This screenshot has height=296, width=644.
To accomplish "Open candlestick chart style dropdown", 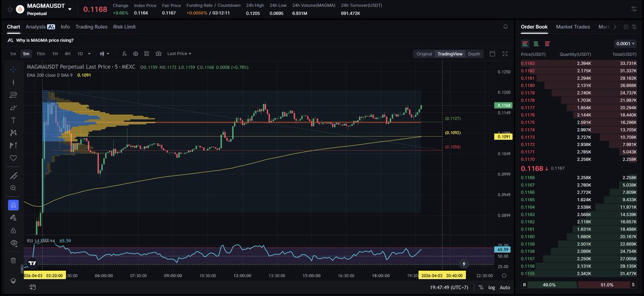I will [x=105, y=54].
